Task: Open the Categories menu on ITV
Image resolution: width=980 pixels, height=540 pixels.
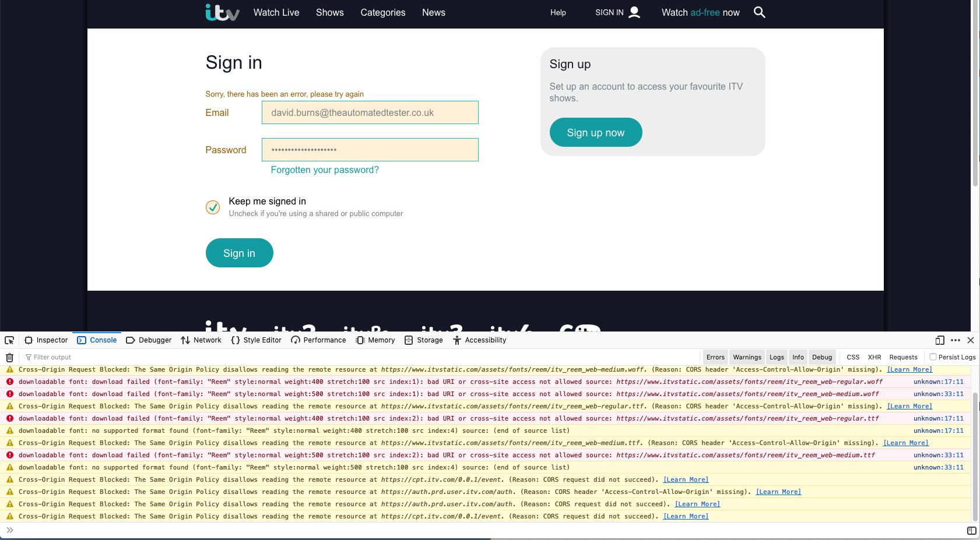Action: click(382, 12)
